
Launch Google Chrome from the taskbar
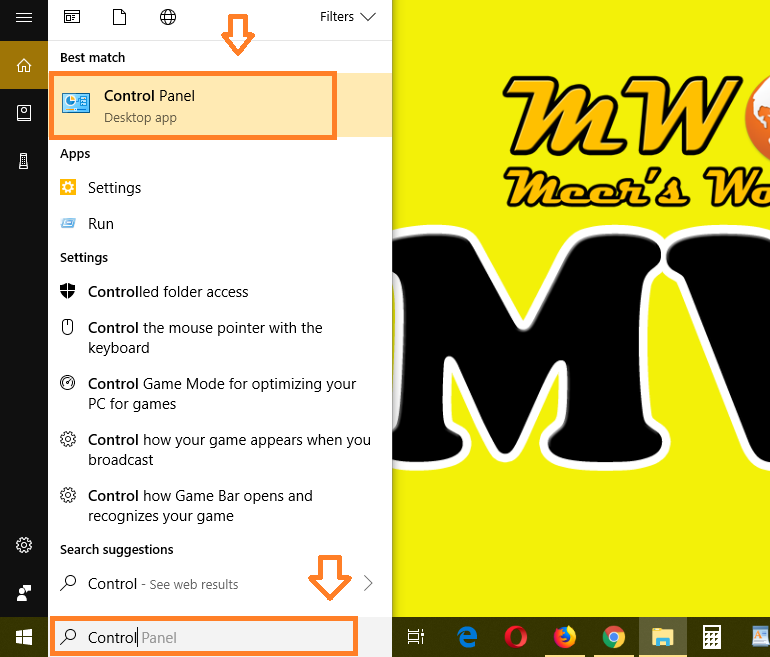614,637
